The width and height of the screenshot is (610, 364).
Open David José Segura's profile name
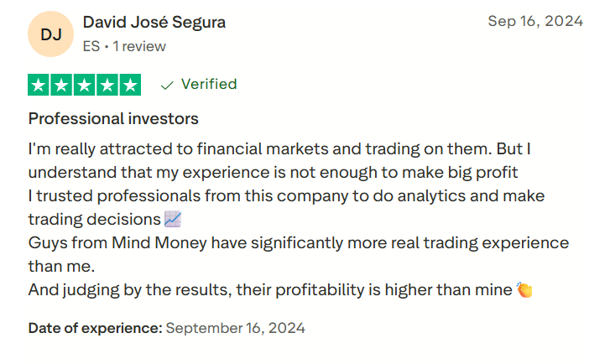154,23
